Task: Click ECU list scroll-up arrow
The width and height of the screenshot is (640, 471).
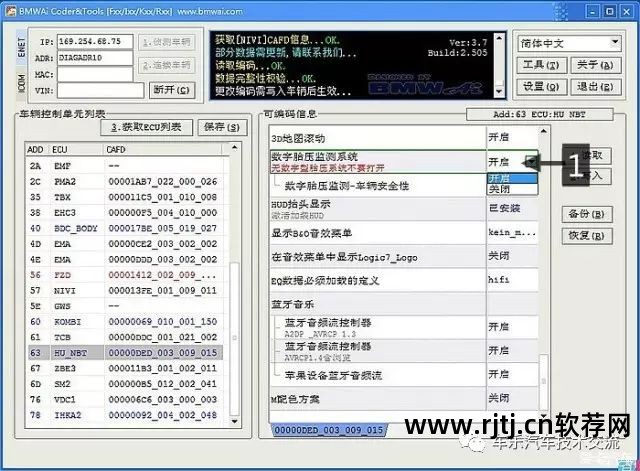Action: [x=234, y=148]
